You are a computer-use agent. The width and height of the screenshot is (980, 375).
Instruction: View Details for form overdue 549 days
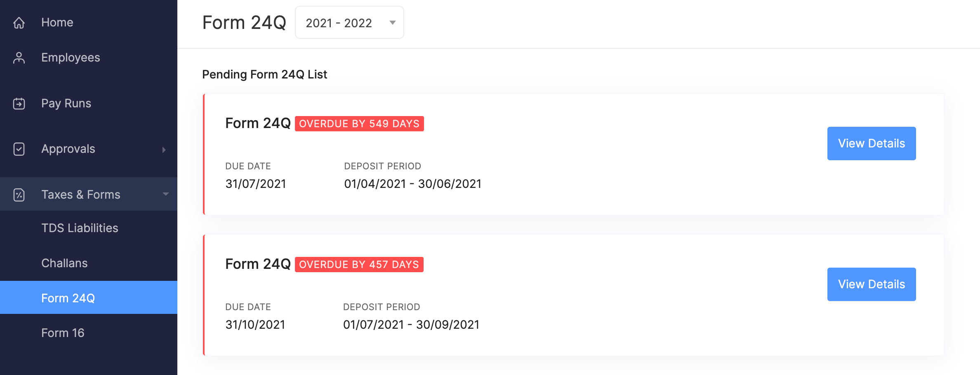click(871, 143)
